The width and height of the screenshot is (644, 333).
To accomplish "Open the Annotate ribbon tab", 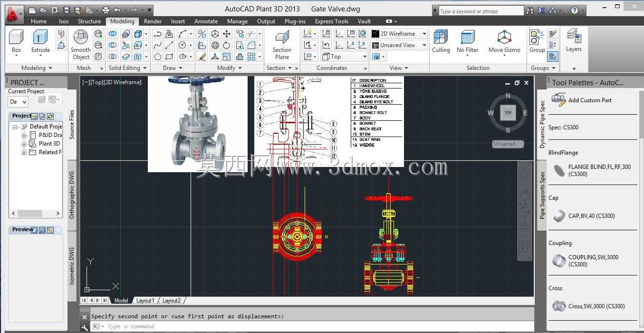I will click(x=206, y=21).
